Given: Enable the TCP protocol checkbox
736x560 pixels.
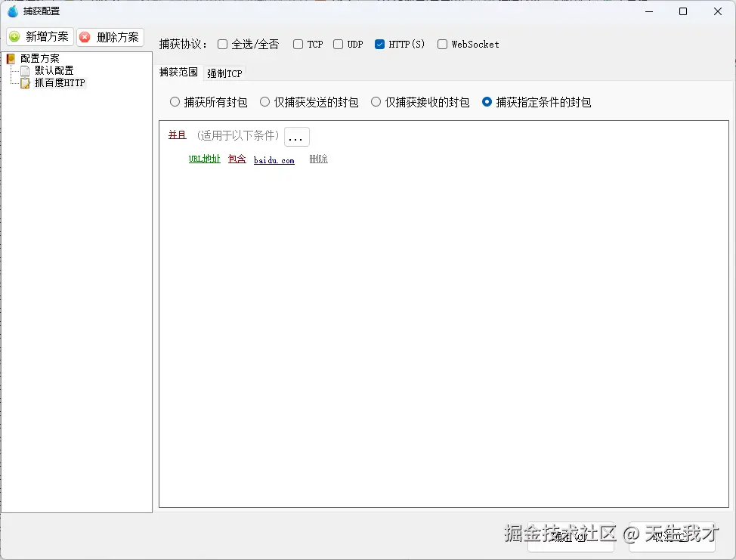Looking at the screenshot, I should 298,44.
